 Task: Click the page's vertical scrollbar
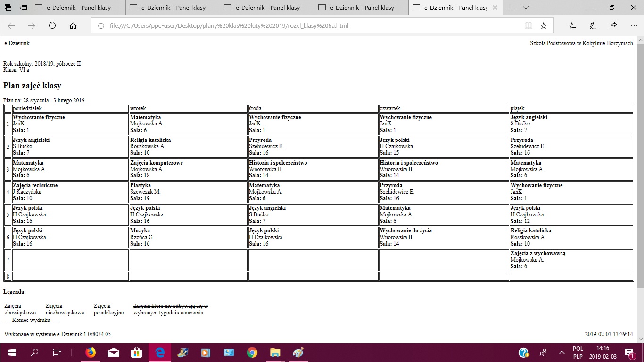[x=640, y=165]
